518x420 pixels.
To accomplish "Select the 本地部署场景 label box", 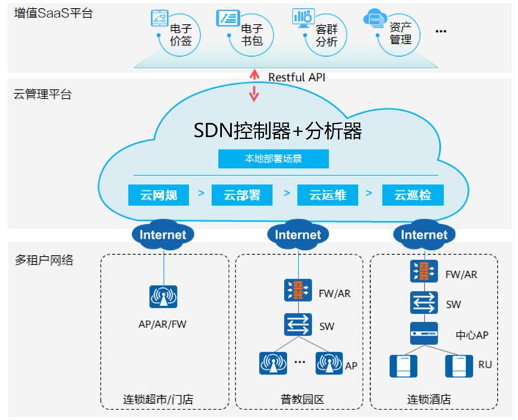I will click(274, 159).
